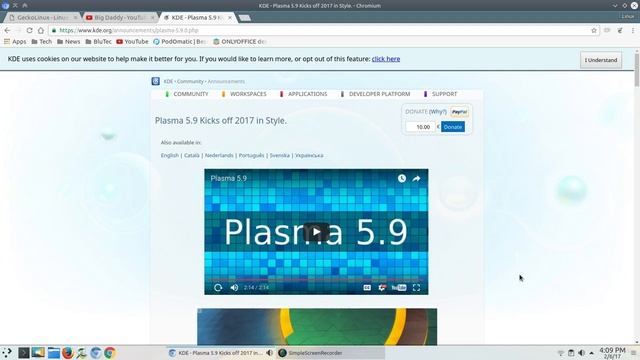Open the PodOmatic bookmark

(180, 42)
